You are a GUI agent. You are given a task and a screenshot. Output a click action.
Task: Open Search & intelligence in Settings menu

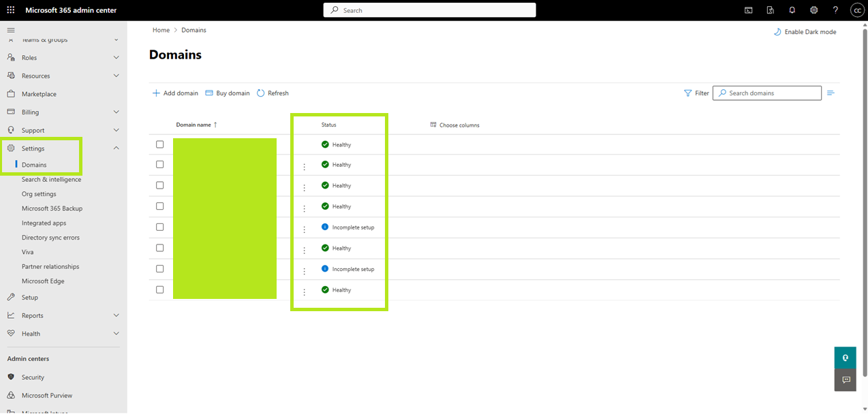coord(51,180)
